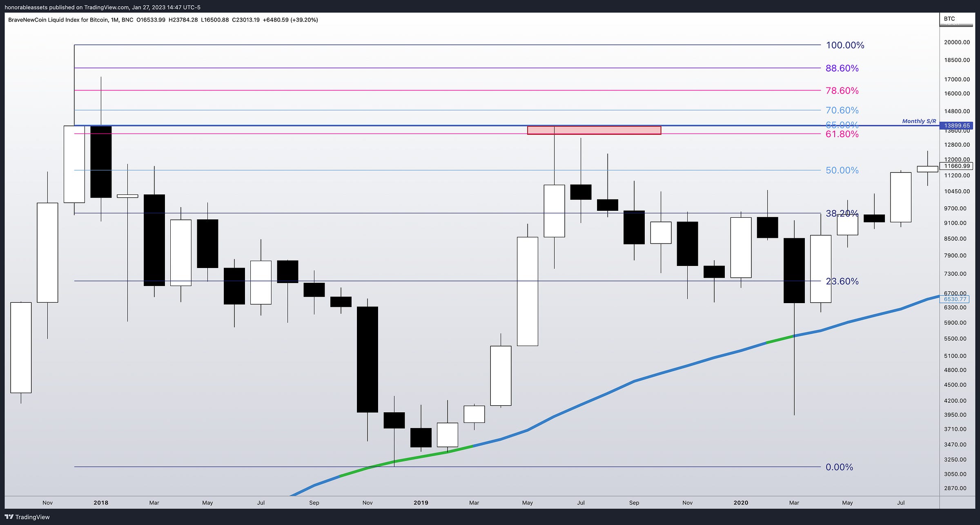Click the 13899.65 Monthly S/R price tag
Viewport: 980px width, 525px height.
(x=956, y=125)
